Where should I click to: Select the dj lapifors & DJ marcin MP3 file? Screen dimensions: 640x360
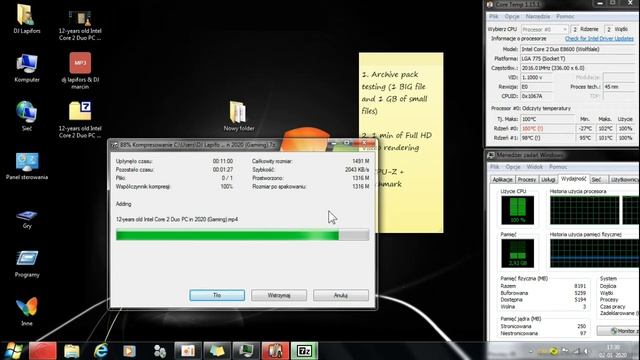80,71
